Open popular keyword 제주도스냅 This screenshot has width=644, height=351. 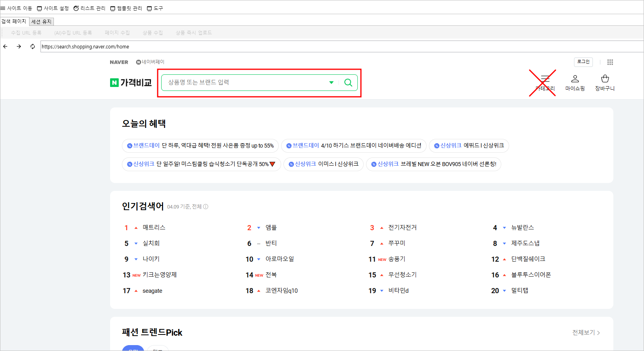click(525, 243)
